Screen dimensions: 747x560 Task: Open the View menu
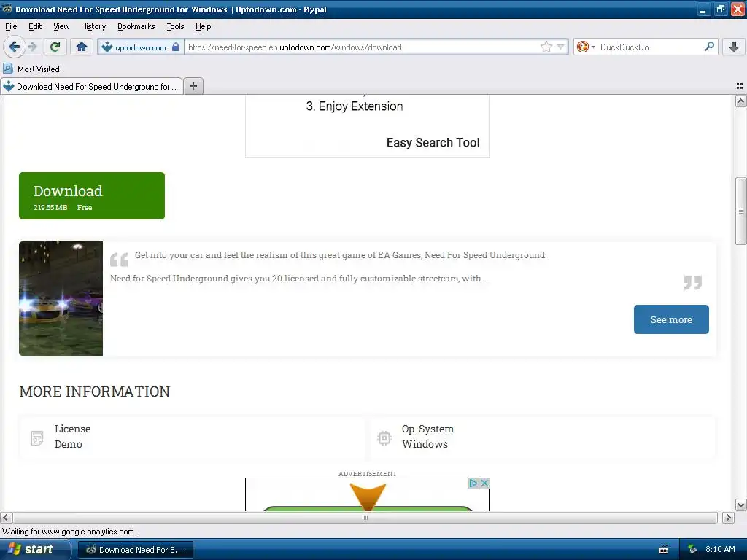point(61,26)
